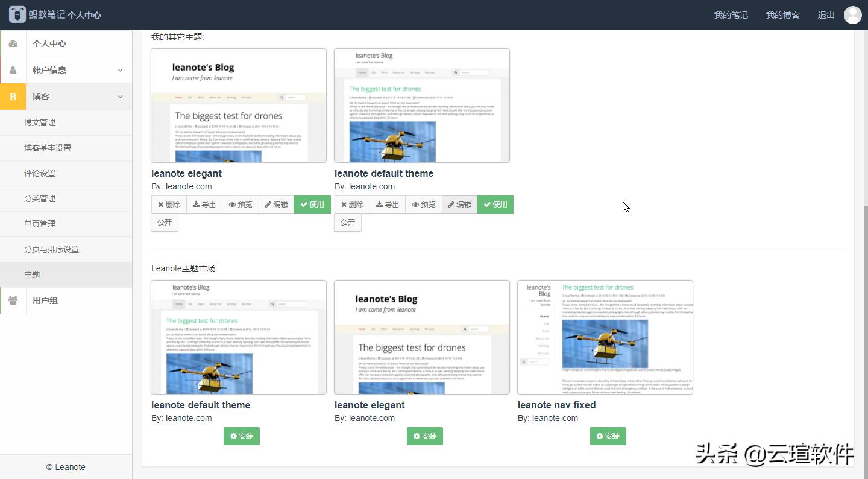Image resolution: width=868 pixels, height=479 pixels.
Task: Export the leanote default theme
Action: [x=388, y=205]
